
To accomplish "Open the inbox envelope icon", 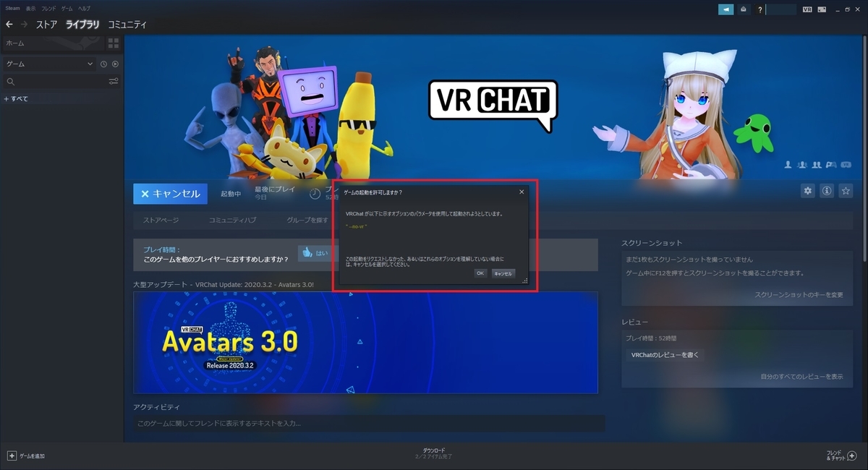I will [x=744, y=9].
